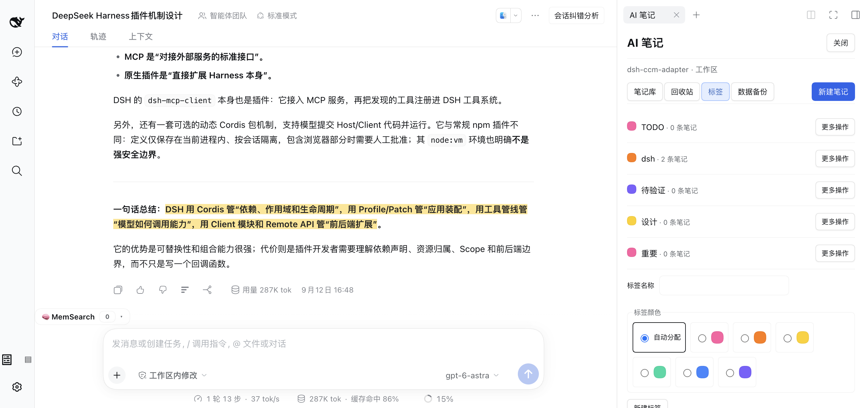Open the 工作区内修改 permission dropdown
The image size is (868, 408).
point(173,375)
